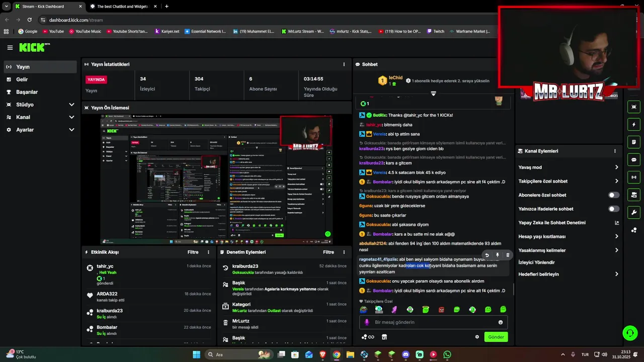Click the document notes icon in right toolbar

pyautogui.click(x=634, y=142)
